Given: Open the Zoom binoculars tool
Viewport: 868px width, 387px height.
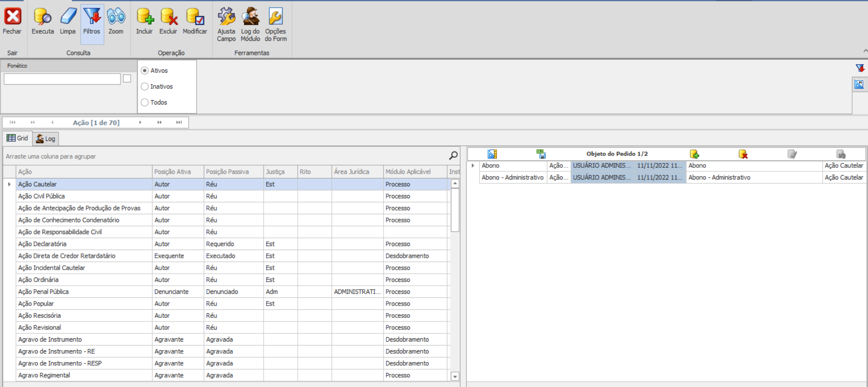Looking at the screenshot, I should (x=116, y=21).
